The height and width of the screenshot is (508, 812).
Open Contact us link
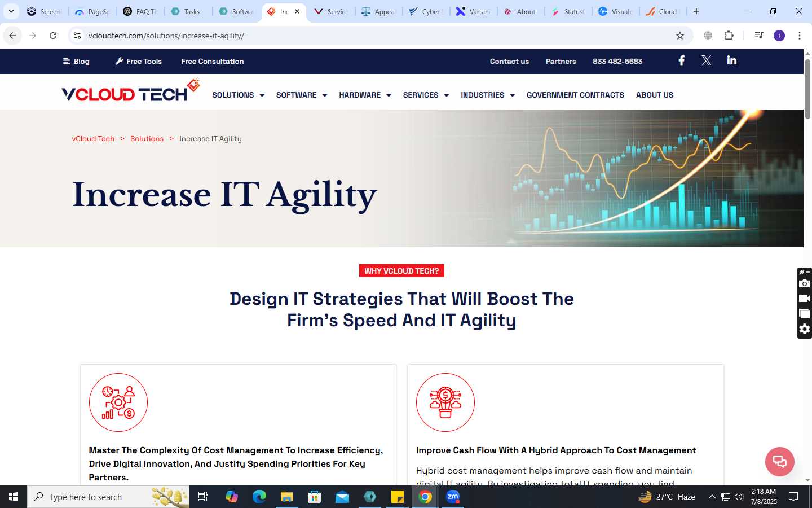coord(509,61)
